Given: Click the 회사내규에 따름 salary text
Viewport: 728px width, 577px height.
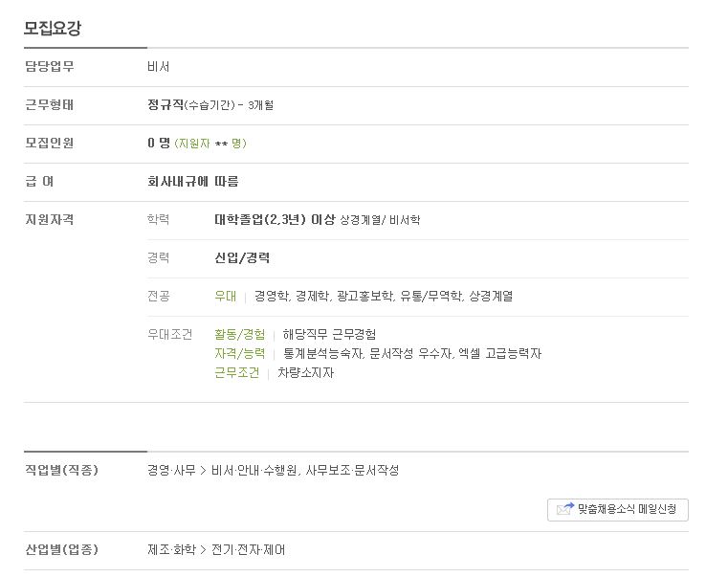Looking at the screenshot, I should coord(192,181).
